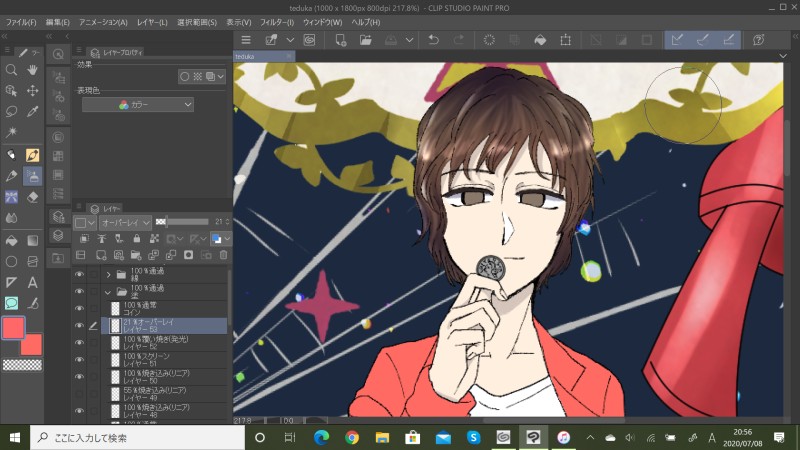Image resolution: width=800 pixels, height=450 pixels.
Task: Click the delete layer trash icon
Action: (x=223, y=255)
